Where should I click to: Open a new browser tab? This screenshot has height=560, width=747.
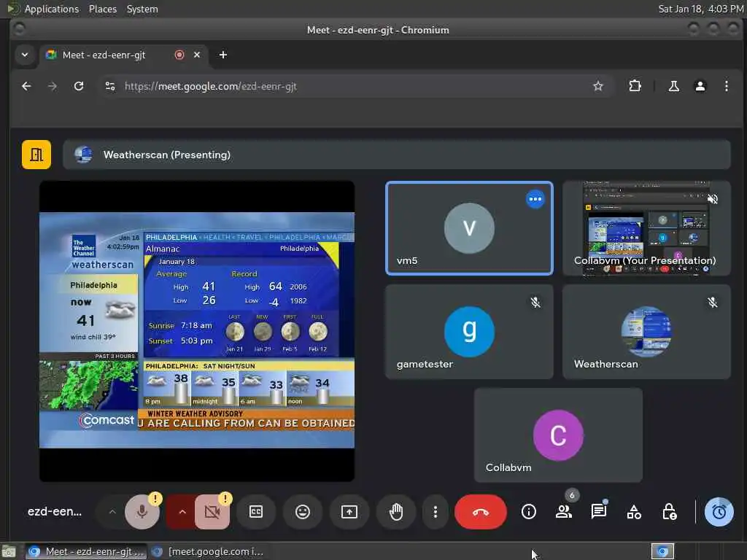tap(223, 55)
